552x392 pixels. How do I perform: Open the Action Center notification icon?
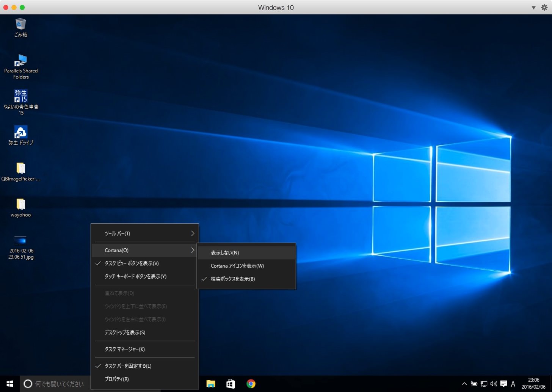click(503, 384)
